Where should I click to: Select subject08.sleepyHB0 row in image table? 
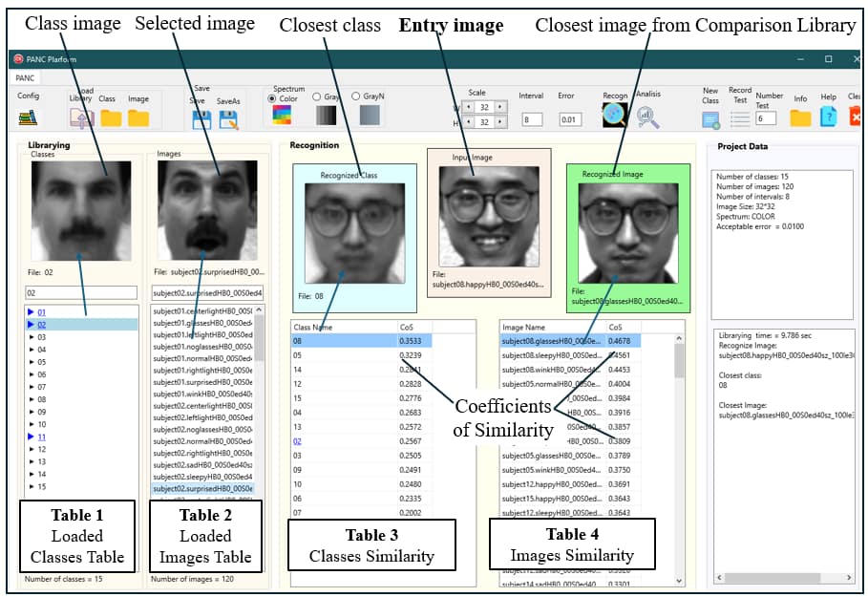pyautogui.click(x=570, y=355)
